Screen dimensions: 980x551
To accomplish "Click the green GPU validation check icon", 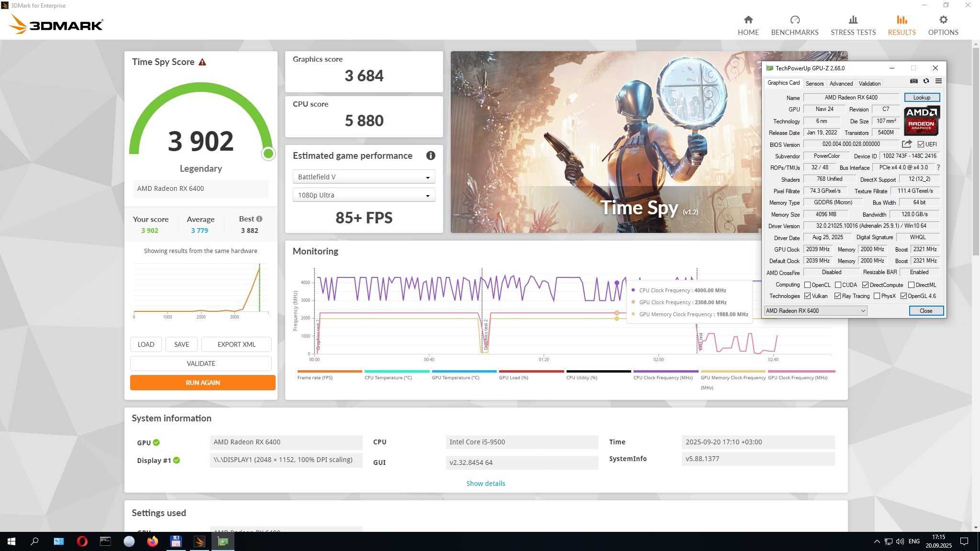I will coord(156,442).
